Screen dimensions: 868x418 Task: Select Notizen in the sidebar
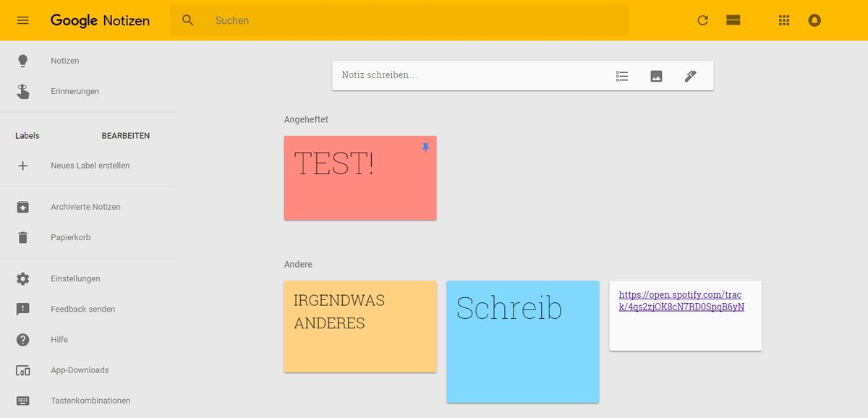coord(64,61)
